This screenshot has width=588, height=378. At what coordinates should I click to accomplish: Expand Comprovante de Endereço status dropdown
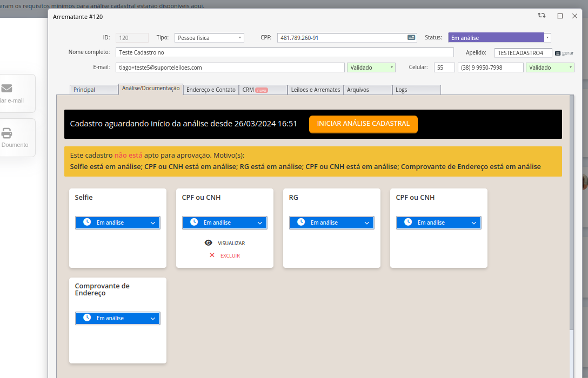coord(118,318)
